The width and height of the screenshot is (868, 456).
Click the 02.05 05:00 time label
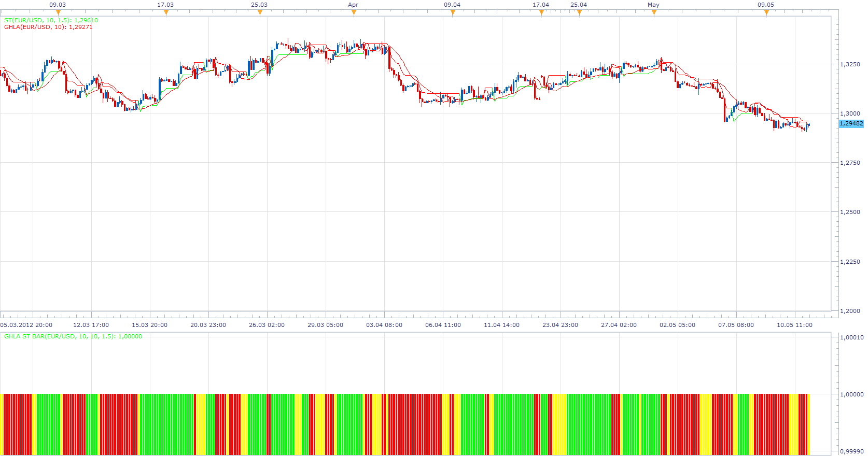click(678, 325)
